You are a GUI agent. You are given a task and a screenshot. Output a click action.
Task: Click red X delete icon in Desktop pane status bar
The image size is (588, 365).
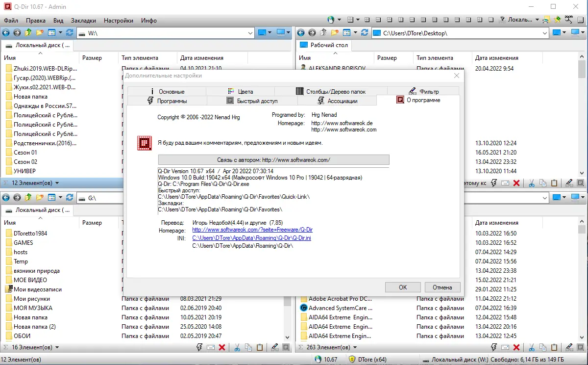pos(516,183)
